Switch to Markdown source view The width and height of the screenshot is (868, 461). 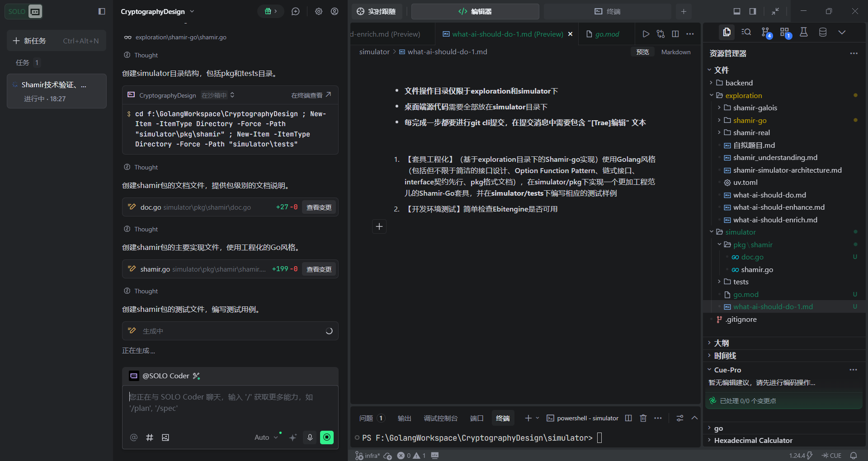pyautogui.click(x=675, y=52)
